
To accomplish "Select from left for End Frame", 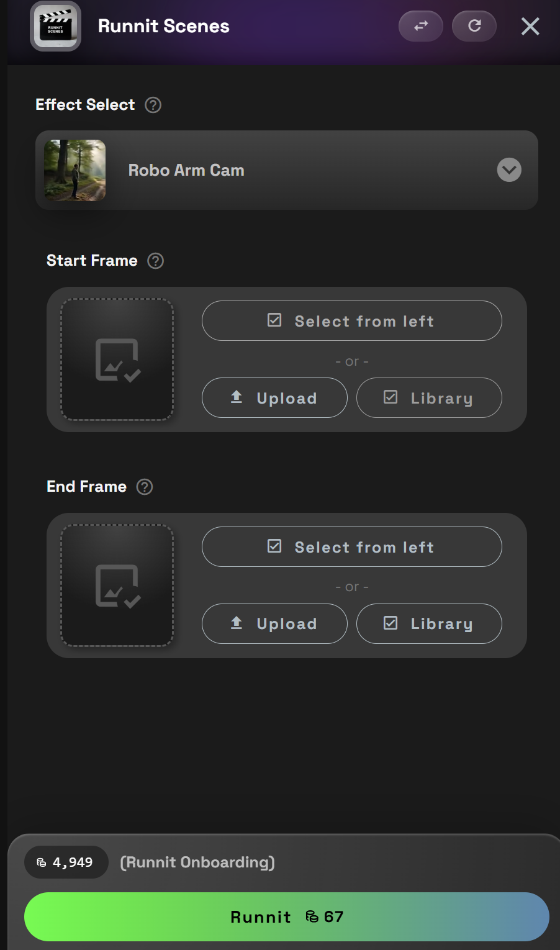I will pyautogui.click(x=352, y=547).
